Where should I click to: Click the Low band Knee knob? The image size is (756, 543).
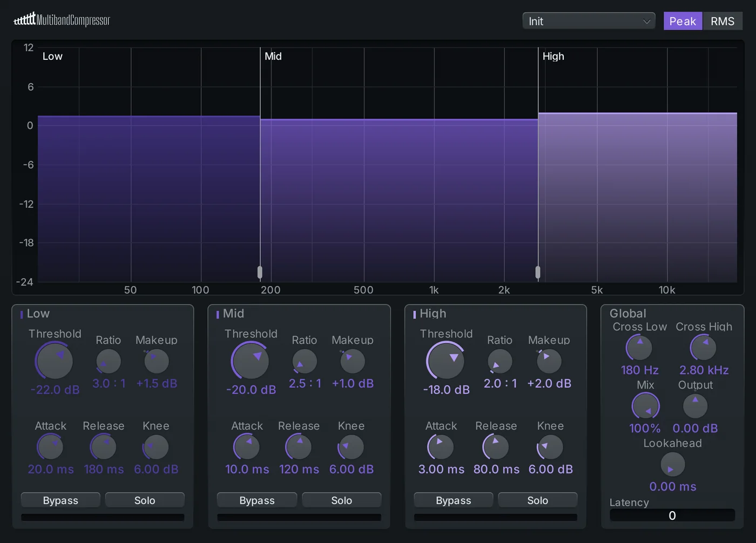156,447
